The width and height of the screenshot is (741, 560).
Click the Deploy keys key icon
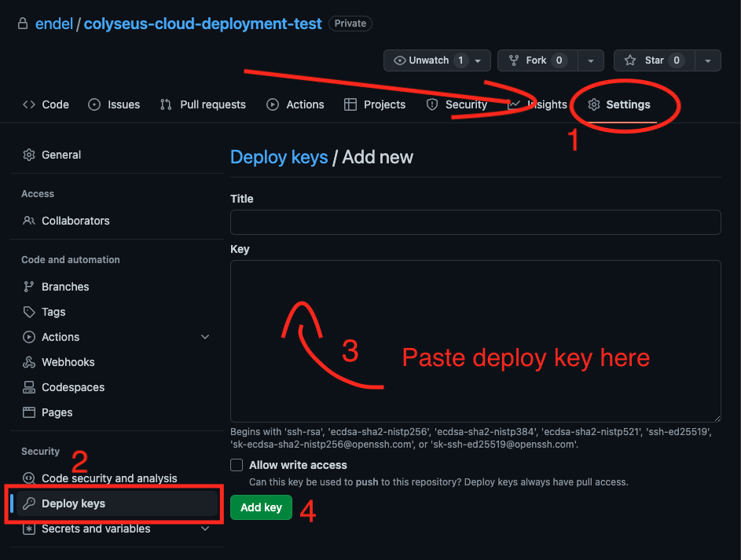click(29, 503)
